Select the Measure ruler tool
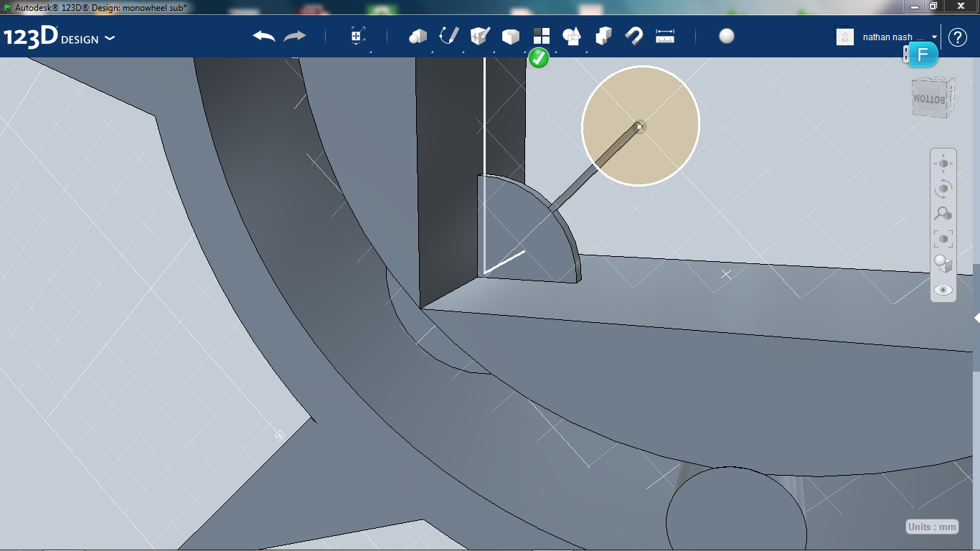980x551 pixels. coord(665,36)
